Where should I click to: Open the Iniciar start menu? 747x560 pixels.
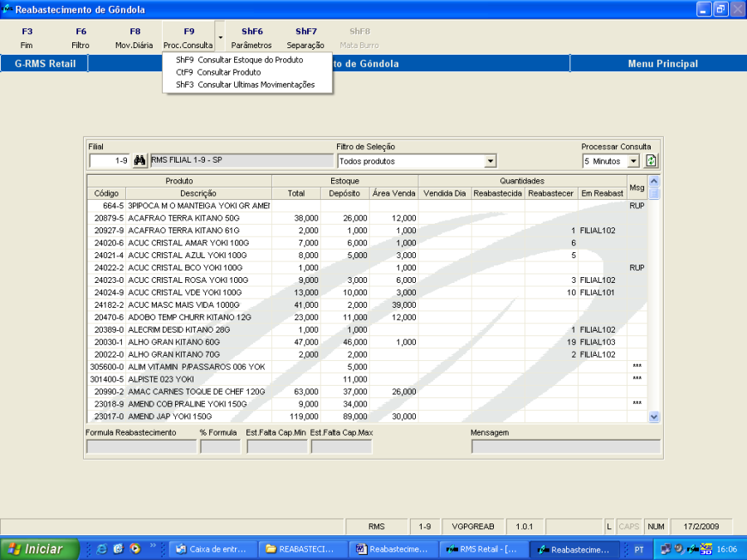coord(40,549)
